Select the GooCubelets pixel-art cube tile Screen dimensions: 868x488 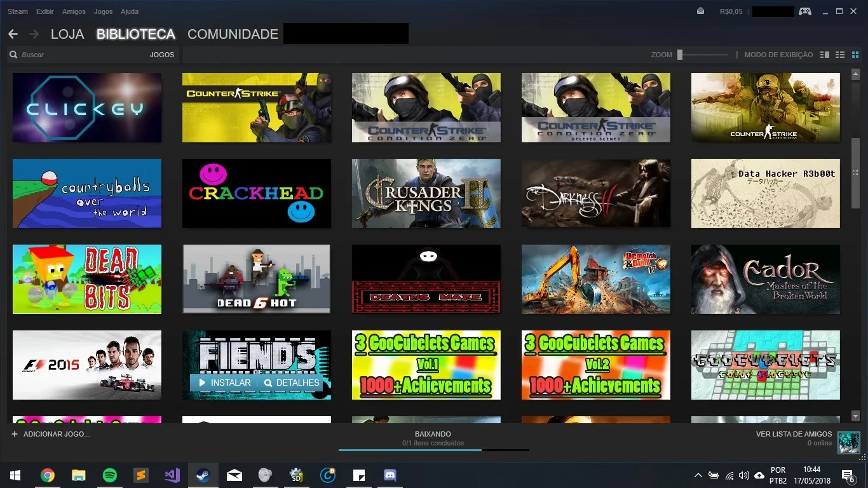coord(766,365)
